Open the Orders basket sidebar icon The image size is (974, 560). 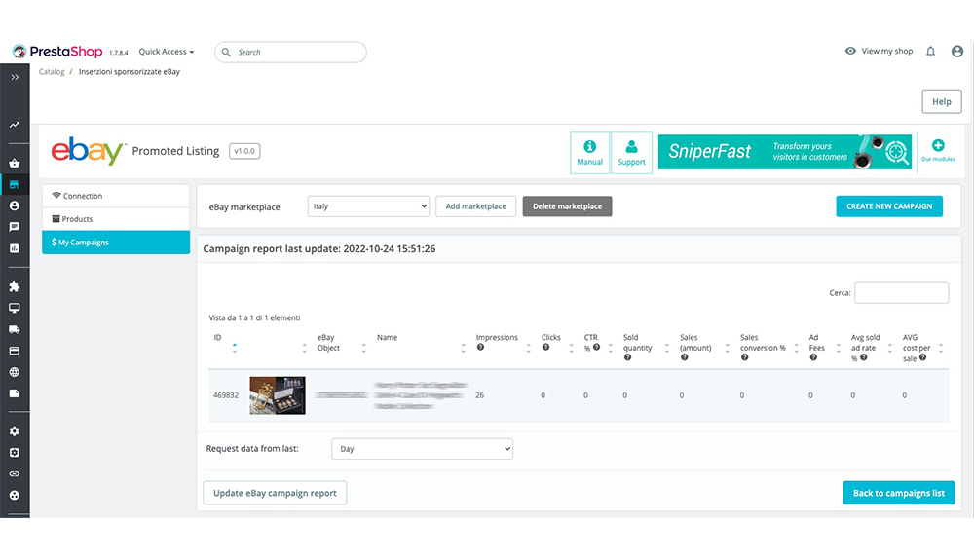pyautogui.click(x=15, y=164)
